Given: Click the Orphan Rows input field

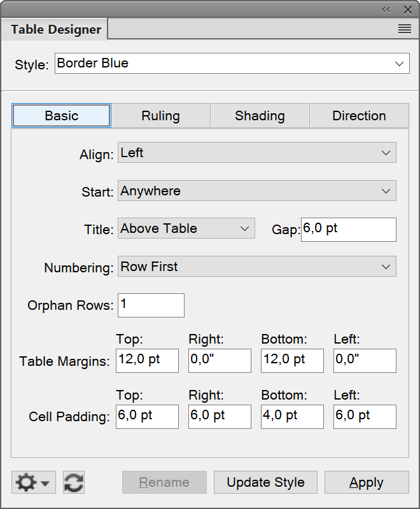Looking at the screenshot, I should pos(151,305).
